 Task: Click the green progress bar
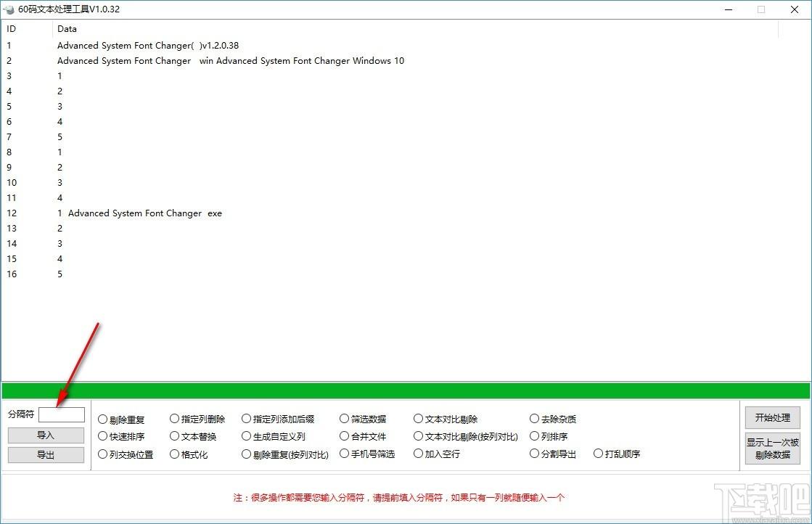click(405, 390)
